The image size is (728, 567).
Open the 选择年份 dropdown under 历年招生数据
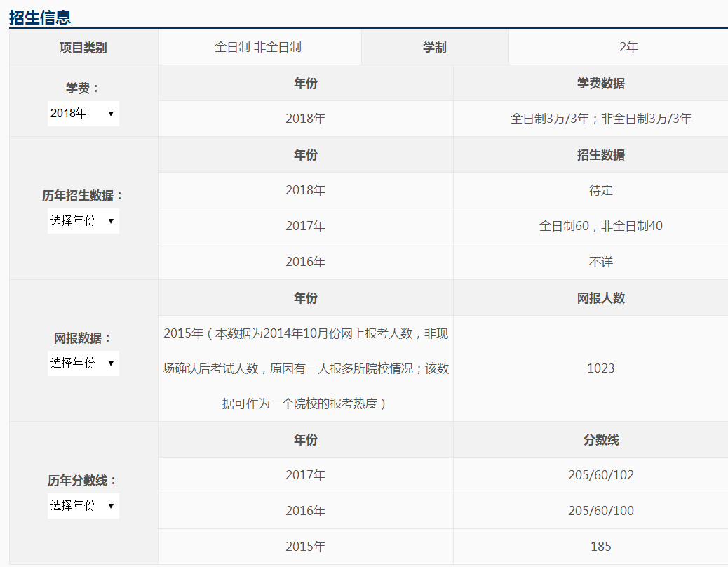(83, 221)
